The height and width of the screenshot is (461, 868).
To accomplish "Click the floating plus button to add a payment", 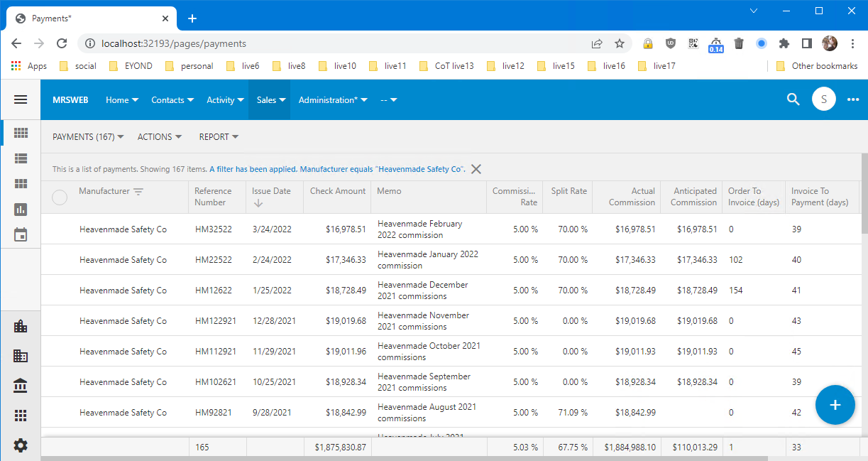I will (x=835, y=405).
